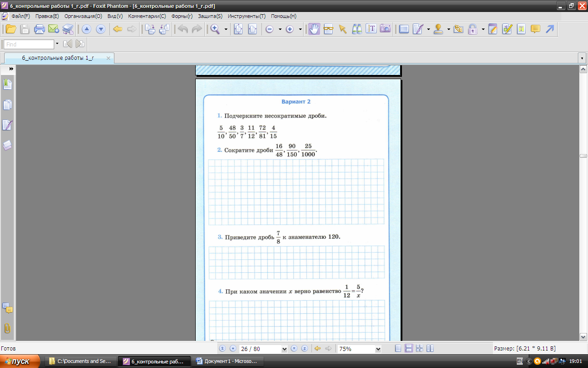This screenshot has height=368, width=588.
Task: Open the Комментарии(C) menu
Action: (x=147, y=16)
